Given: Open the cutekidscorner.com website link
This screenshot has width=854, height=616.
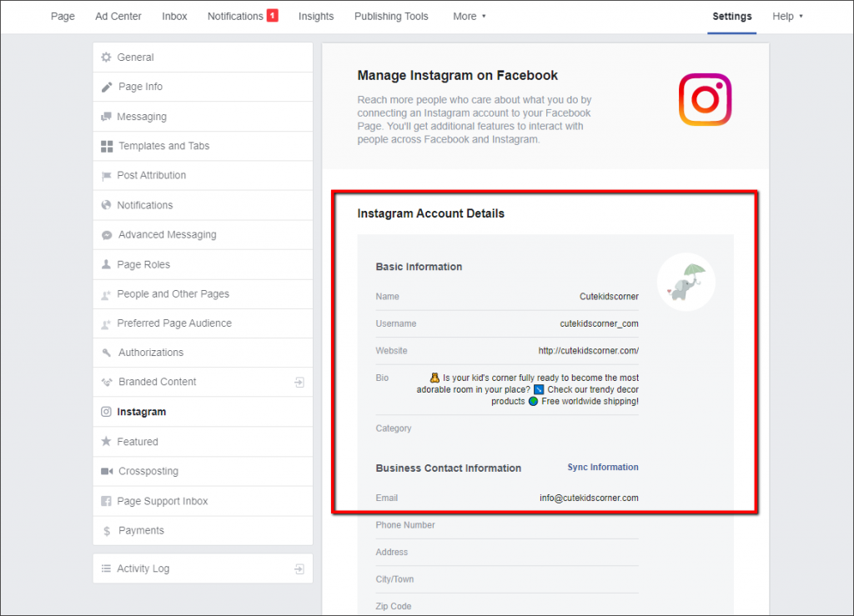Looking at the screenshot, I should coord(588,350).
